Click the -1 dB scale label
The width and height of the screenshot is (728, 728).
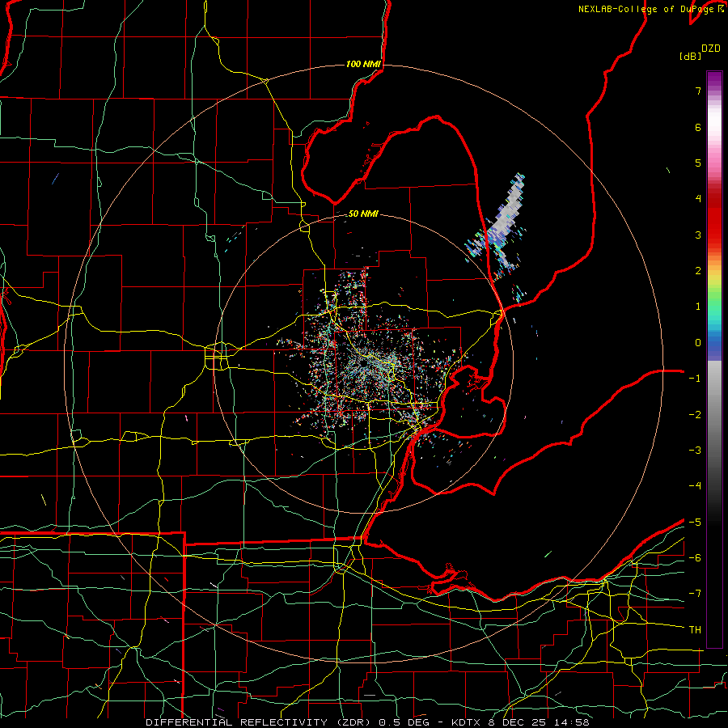point(695,379)
